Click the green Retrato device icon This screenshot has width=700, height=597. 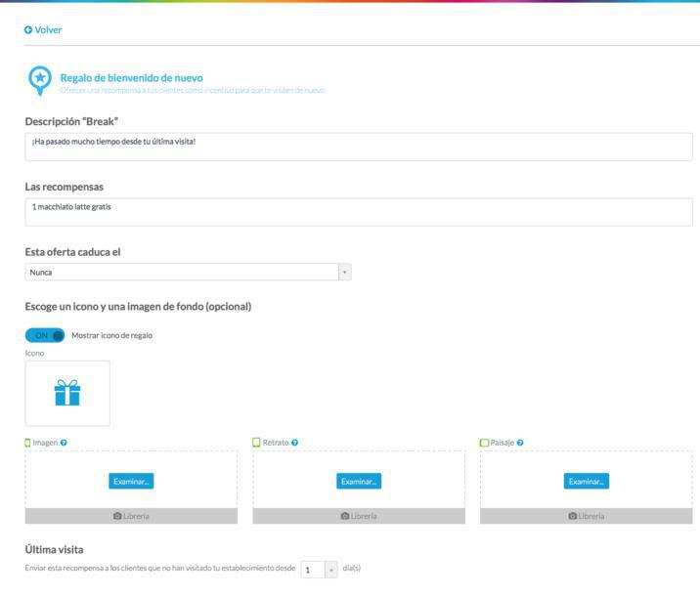[x=257, y=443]
